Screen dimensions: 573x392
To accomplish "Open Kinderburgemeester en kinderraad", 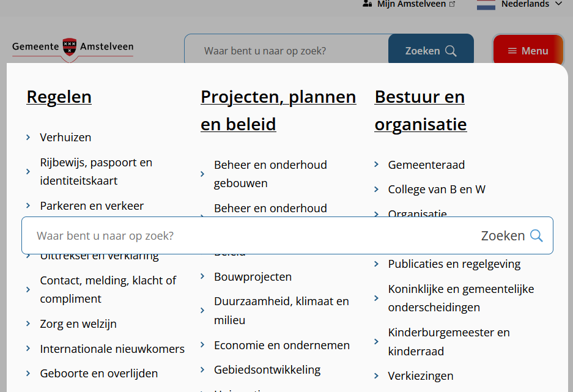I will (x=449, y=342).
